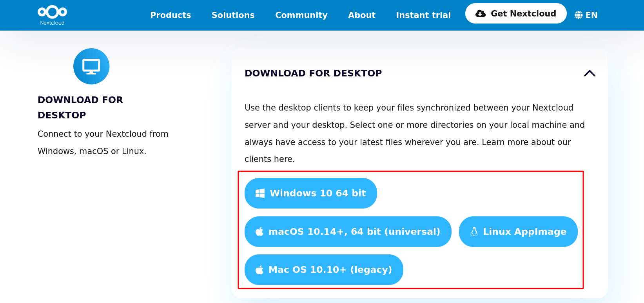Click the panel title 'DOWNLOAD FOR DESKTOP'
Screen dimensions: 644x303
pos(313,73)
